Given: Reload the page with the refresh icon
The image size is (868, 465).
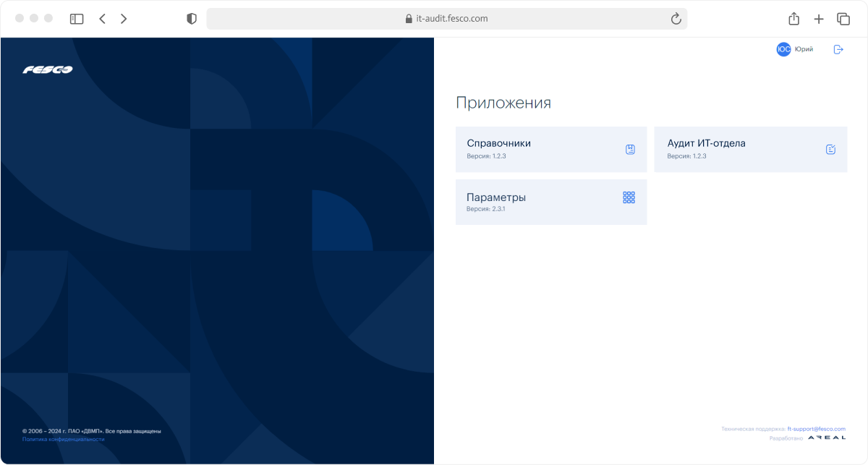Looking at the screenshot, I should [x=676, y=19].
